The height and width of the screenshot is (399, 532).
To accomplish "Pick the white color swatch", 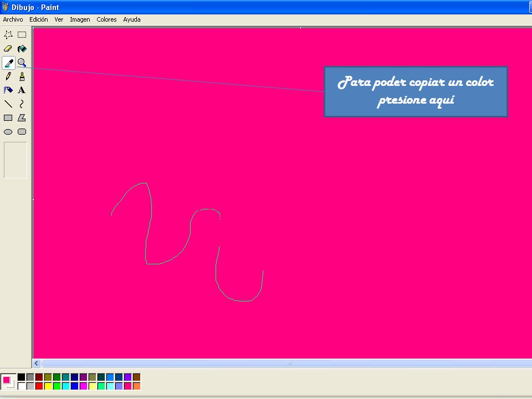I will (x=22, y=386).
